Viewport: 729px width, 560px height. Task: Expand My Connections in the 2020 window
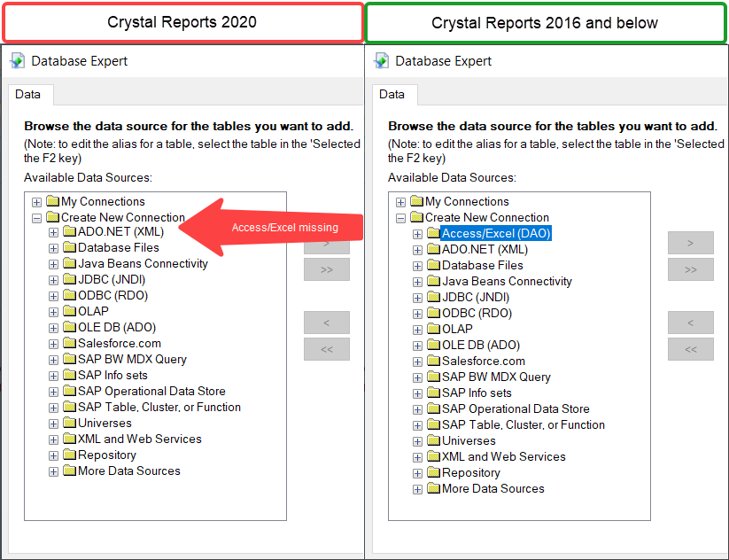tap(36, 202)
